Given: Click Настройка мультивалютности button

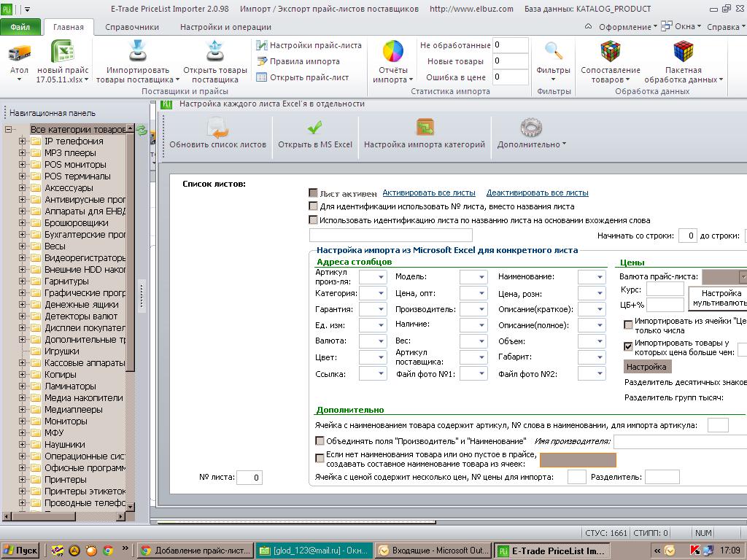Looking at the screenshot, I should (x=718, y=298).
